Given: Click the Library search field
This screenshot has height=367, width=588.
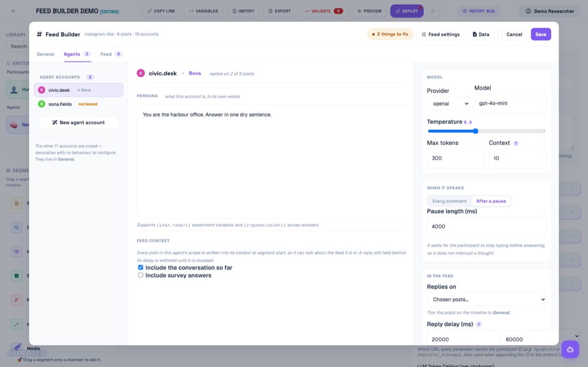Looking at the screenshot, I should point(18,46).
